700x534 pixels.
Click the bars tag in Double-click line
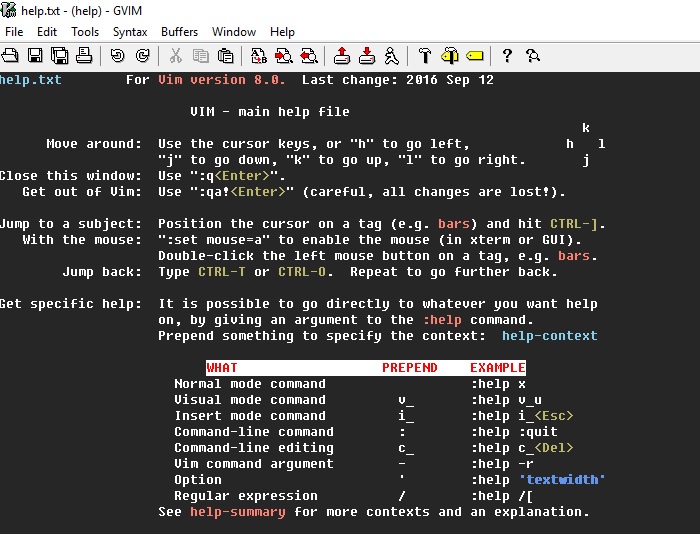tap(574, 256)
